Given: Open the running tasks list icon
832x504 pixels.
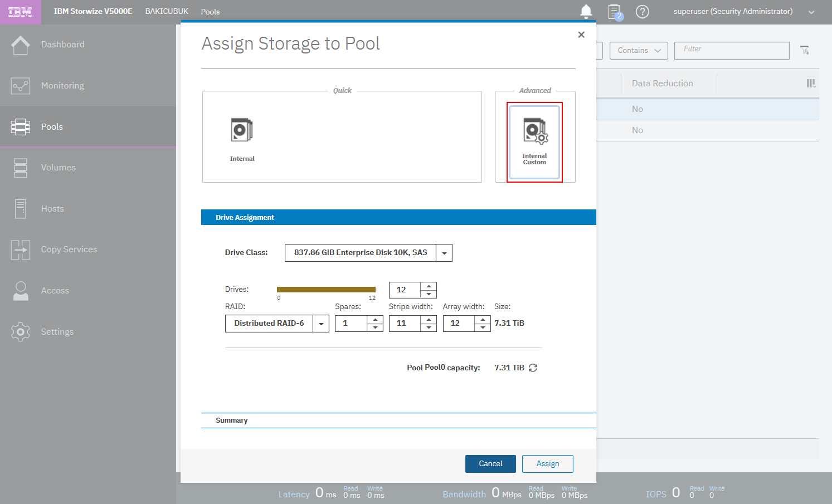Looking at the screenshot, I should 614,12.
